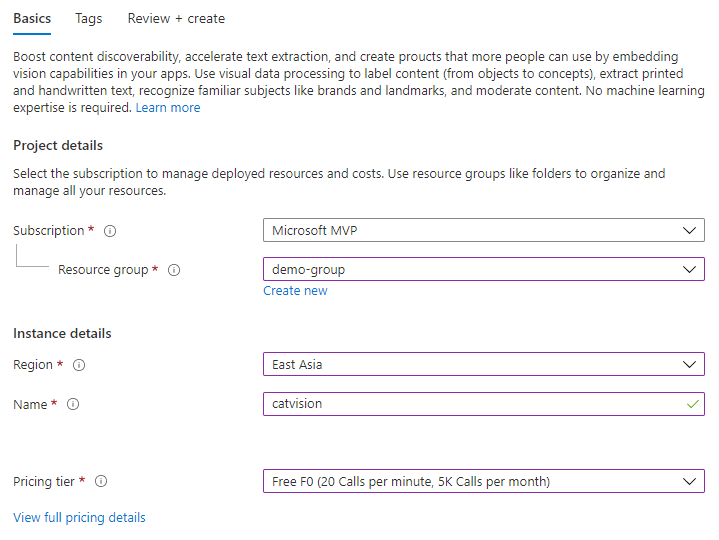Show info tooltip for Pricing tier
The image size is (719, 540).
[x=101, y=482]
